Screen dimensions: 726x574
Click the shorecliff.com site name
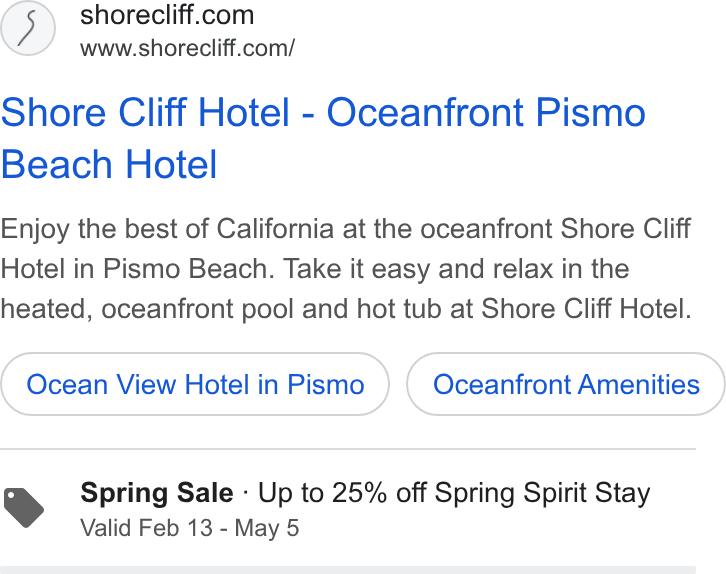[x=167, y=15]
